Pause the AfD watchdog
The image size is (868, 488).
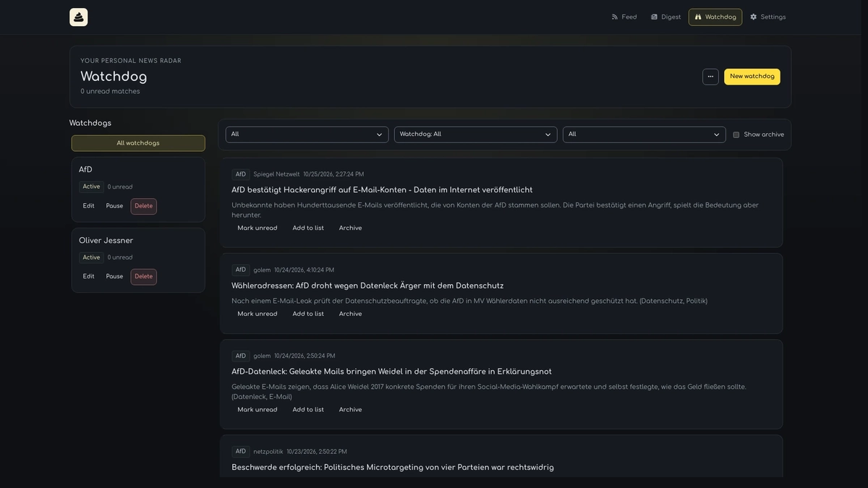click(x=114, y=206)
